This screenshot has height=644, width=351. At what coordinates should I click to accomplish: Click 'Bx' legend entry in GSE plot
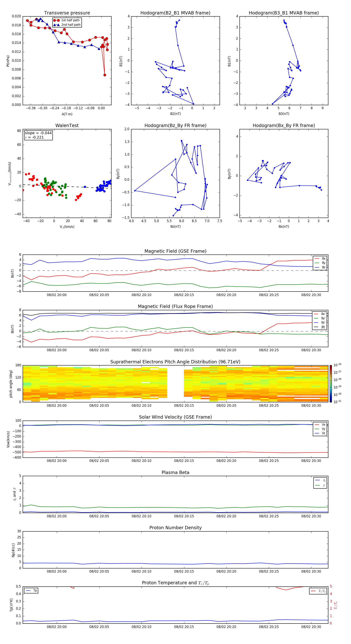point(320,259)
